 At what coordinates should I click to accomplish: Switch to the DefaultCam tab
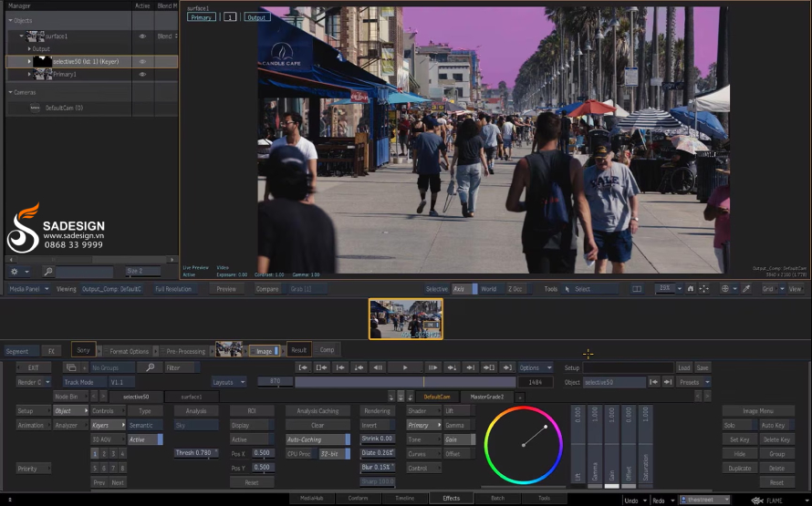(436, 397)
